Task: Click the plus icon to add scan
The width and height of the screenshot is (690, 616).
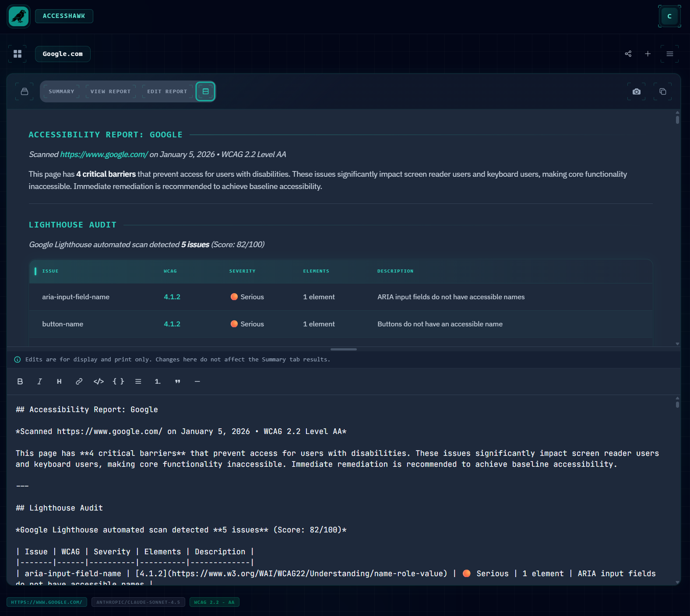Action: (x=648, y=54)
